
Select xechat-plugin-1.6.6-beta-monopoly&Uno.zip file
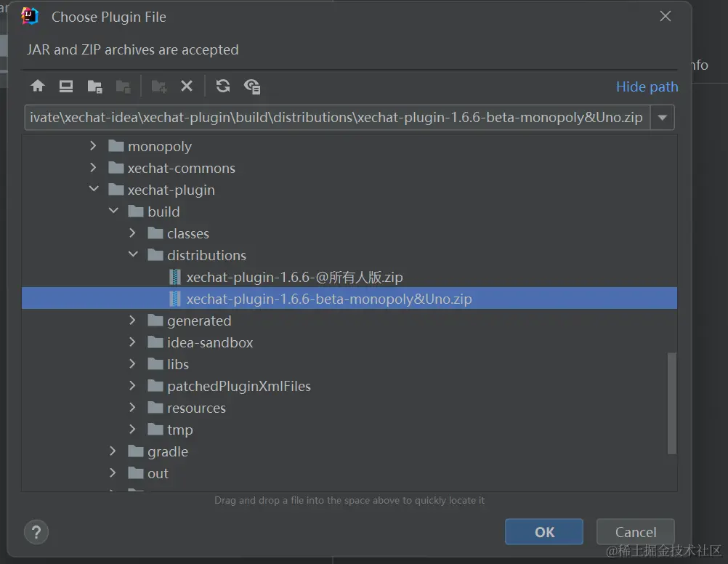(349, 298)
